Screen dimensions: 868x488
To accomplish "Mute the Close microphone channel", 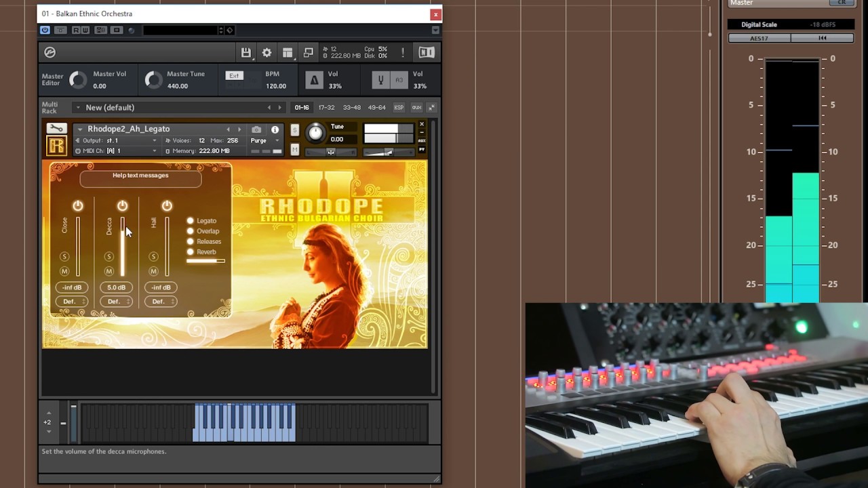I will (64, 271).
